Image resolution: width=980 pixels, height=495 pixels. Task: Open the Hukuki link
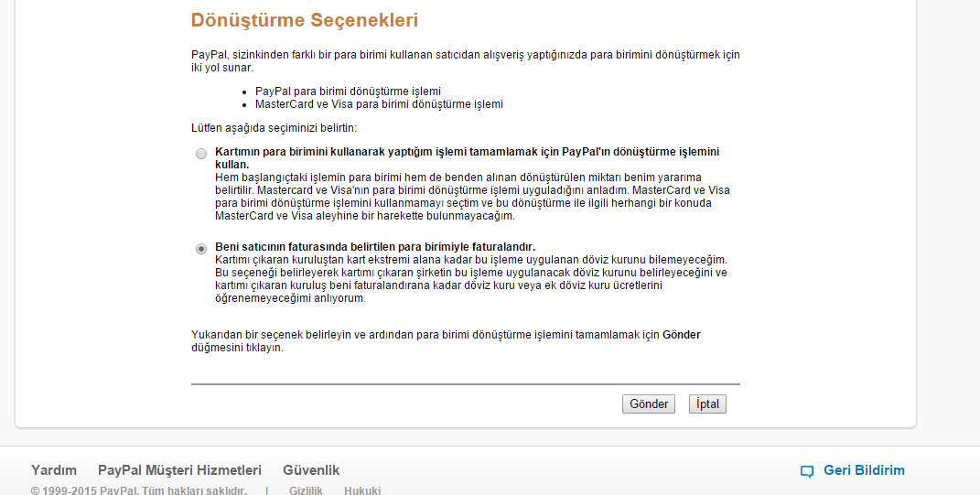point(361,490)
